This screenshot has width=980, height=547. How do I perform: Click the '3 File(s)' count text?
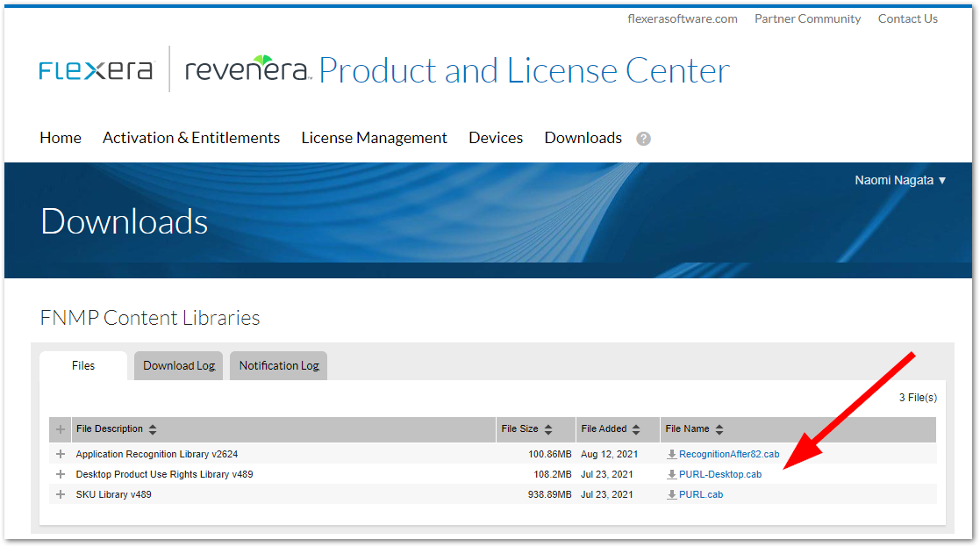(918, 398)
